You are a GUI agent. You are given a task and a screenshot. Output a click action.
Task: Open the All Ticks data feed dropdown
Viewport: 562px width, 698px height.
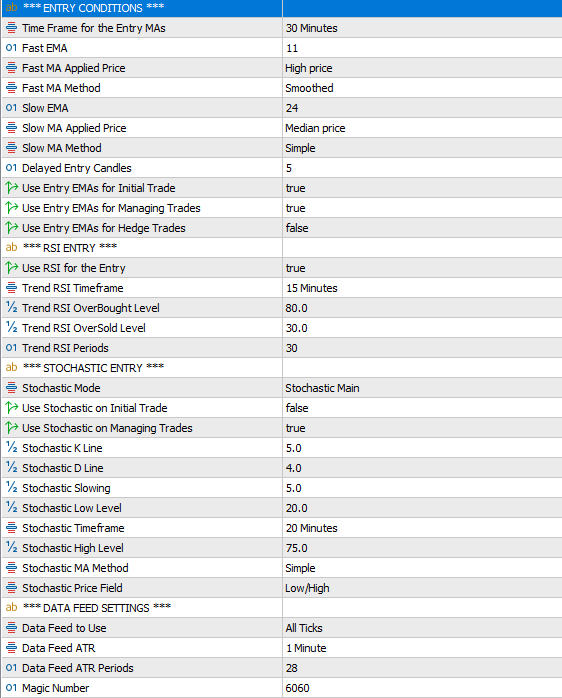(422, 628)
